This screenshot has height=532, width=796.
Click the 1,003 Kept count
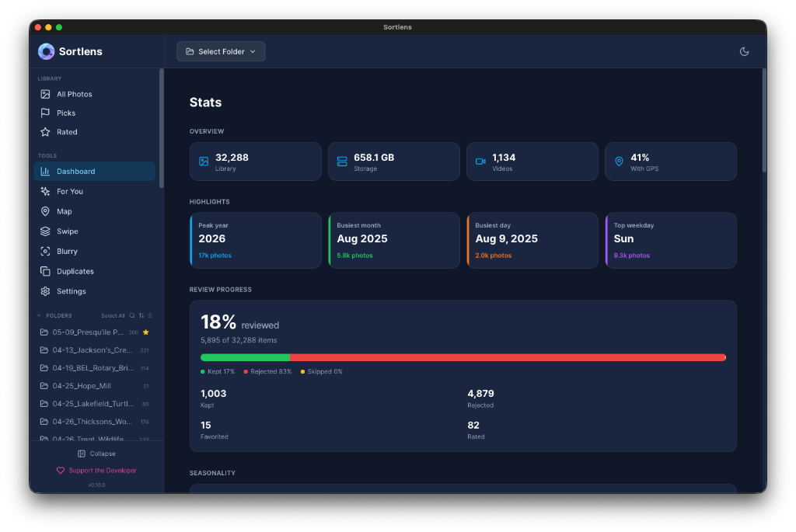click(213, 394)
